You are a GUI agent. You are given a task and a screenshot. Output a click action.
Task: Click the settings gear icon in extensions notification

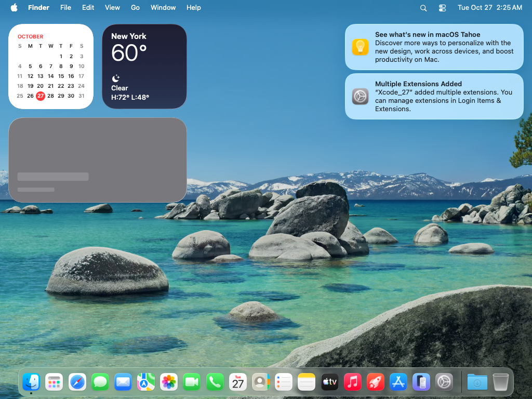pyautogui.click(x=360, y=96)
